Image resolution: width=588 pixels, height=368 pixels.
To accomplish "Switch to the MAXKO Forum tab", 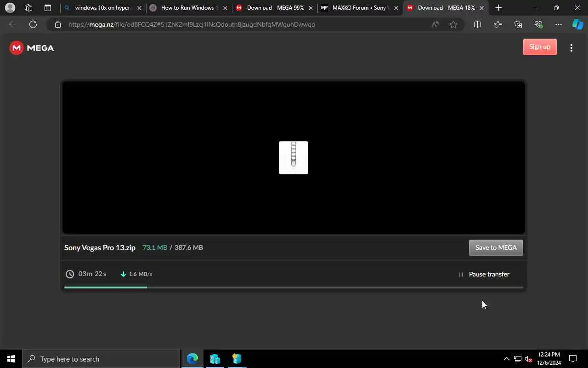I will 360,8.
